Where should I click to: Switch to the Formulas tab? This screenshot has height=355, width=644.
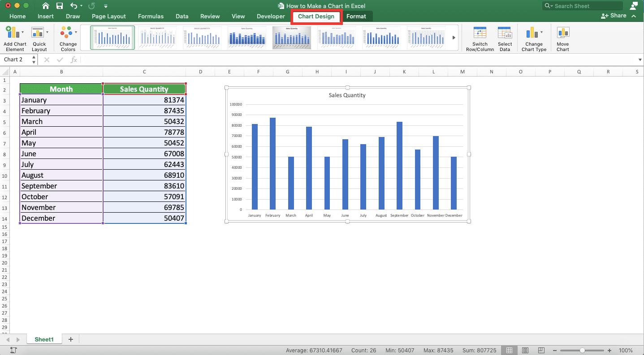coord(151,16)
